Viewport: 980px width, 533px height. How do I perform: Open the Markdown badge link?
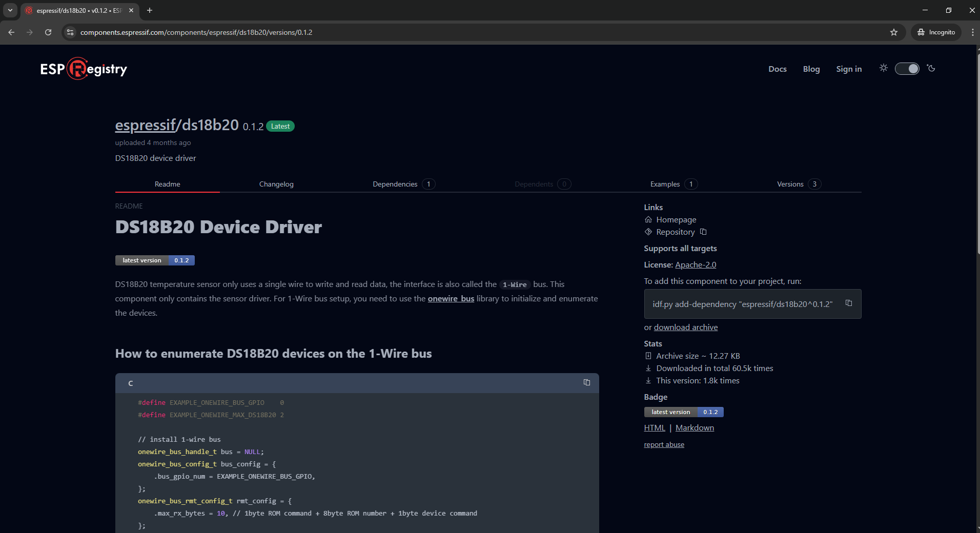coord(695,427)
